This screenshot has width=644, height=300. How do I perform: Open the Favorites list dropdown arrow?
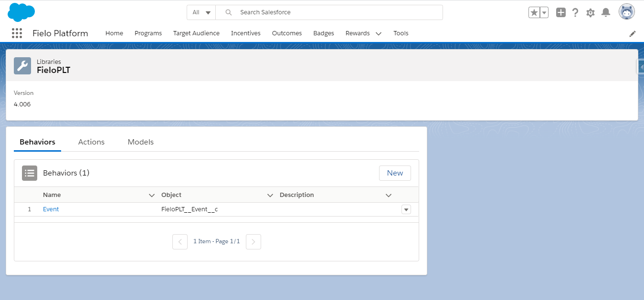(544, 12)
